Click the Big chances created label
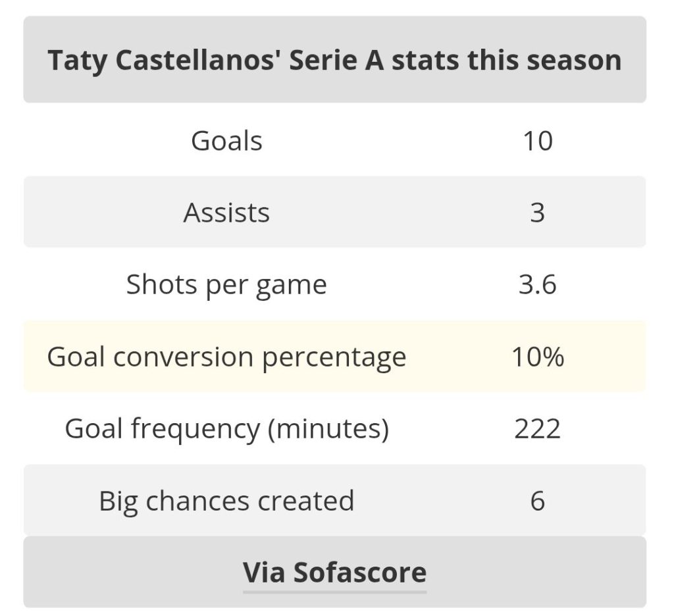The height and width of the screenshot is (616, 674). [x=226, y=501]
